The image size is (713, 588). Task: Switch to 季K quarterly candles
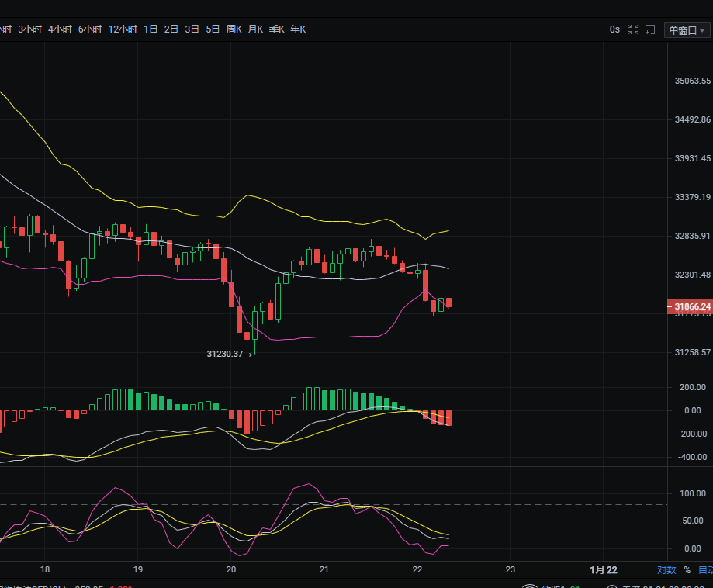[276, 29]
